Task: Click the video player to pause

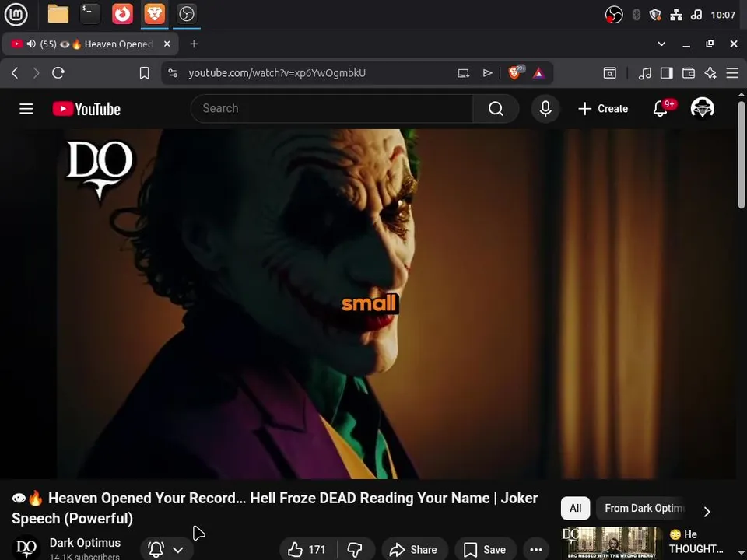Action: (x=368, y=304)
